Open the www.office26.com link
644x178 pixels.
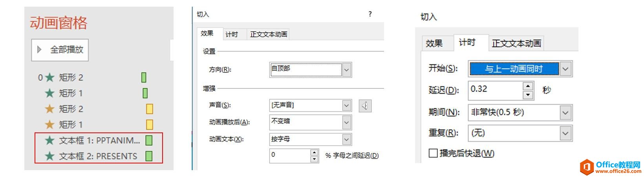pos(618,171)
